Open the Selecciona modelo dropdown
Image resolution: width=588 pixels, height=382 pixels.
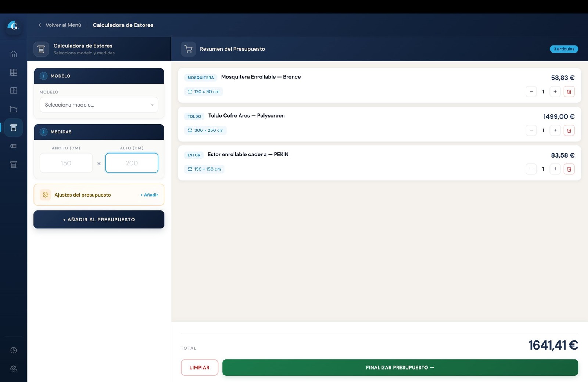99,105
